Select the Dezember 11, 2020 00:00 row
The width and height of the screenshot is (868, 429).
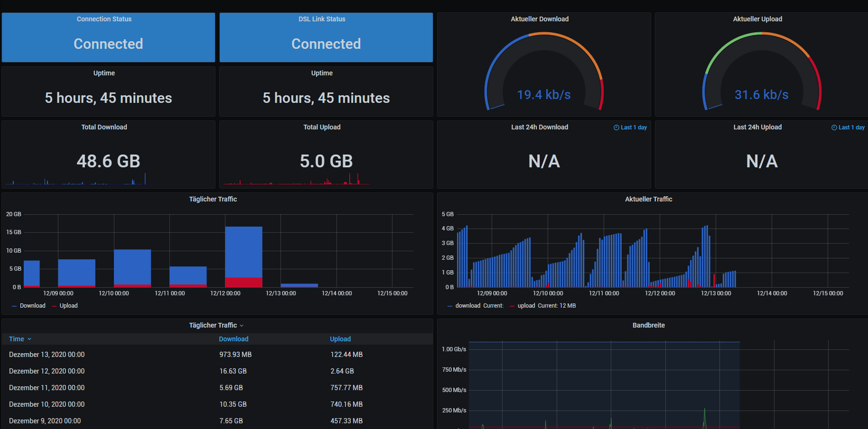tap(217, 388)
